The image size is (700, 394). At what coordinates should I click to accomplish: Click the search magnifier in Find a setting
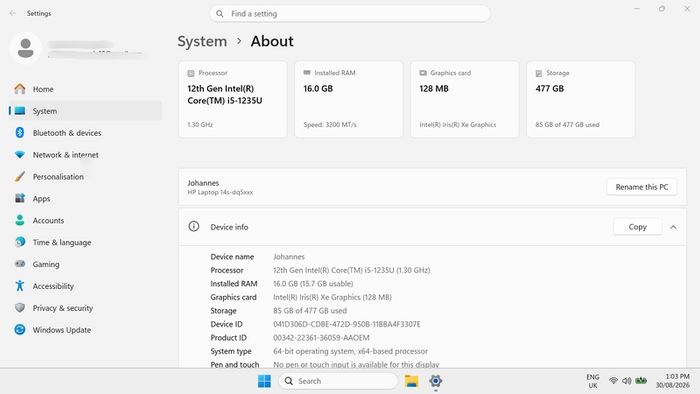pyautogui.click(x=220, y=14)
